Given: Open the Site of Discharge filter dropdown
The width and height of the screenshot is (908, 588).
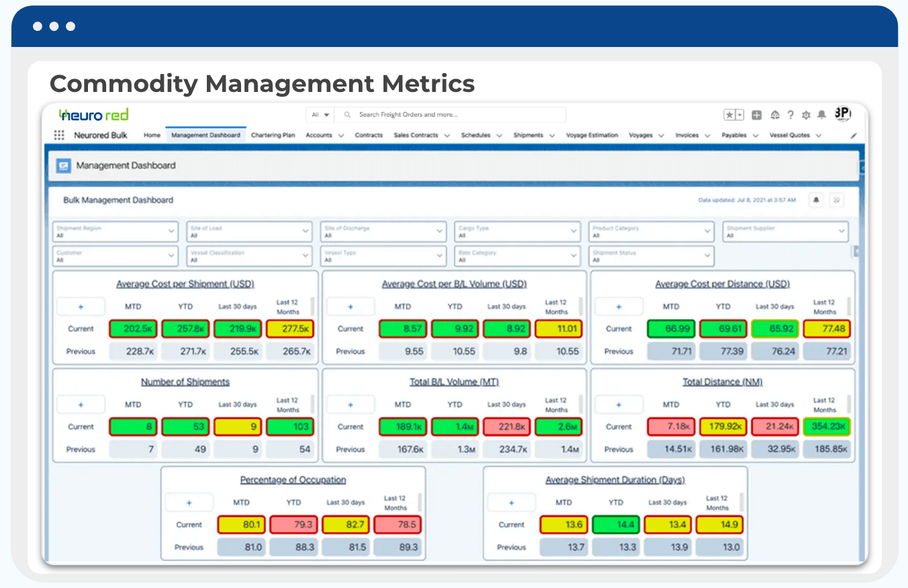Looking at the screenshot, I should click(383, 232).
